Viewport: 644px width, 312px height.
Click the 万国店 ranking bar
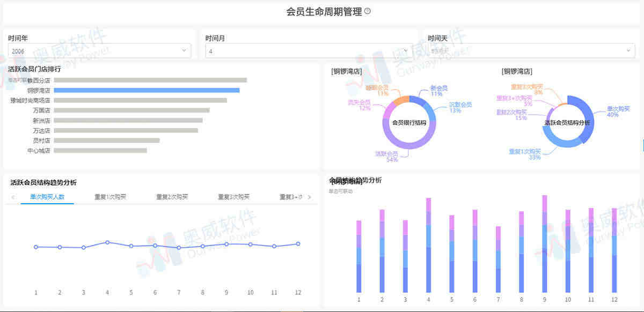pos(132,110)
